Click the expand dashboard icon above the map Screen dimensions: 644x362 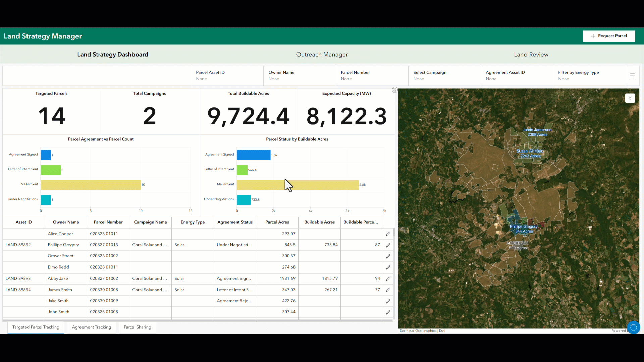395,90
